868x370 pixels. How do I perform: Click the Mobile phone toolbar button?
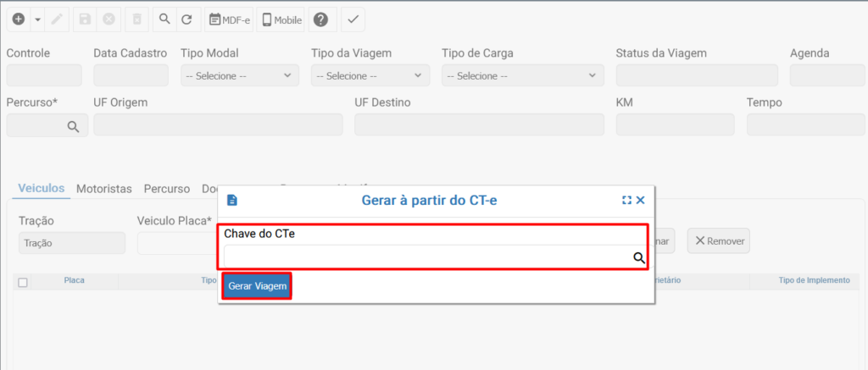(281, 19)
